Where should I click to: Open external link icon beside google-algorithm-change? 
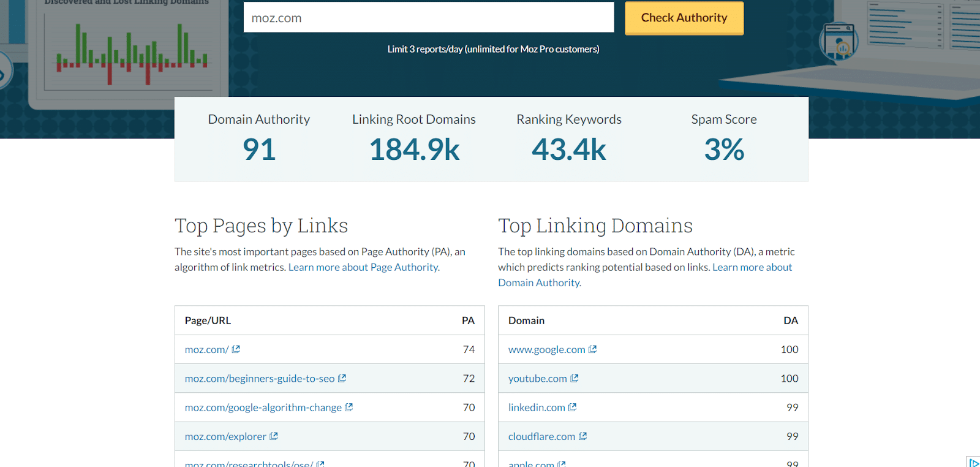[x=349, y=407]
